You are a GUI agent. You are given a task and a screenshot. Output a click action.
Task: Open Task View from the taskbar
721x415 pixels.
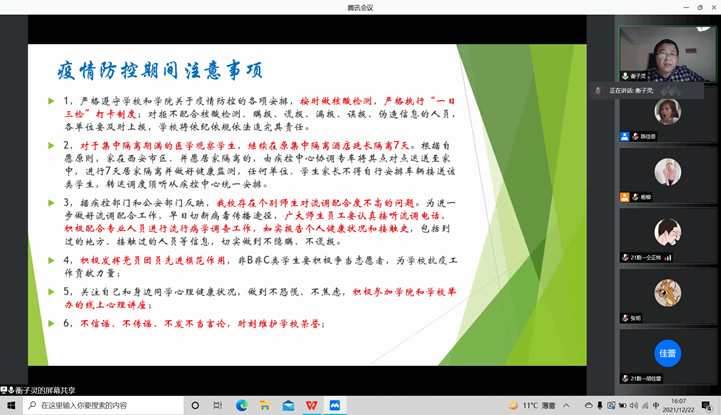click(216, 405)
